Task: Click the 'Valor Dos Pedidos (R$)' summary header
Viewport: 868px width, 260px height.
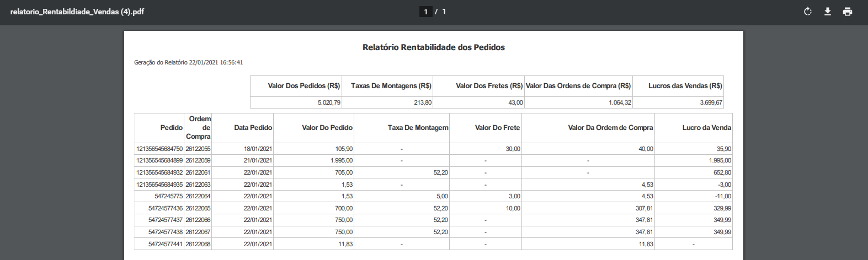Action: (x=304, y=86)
